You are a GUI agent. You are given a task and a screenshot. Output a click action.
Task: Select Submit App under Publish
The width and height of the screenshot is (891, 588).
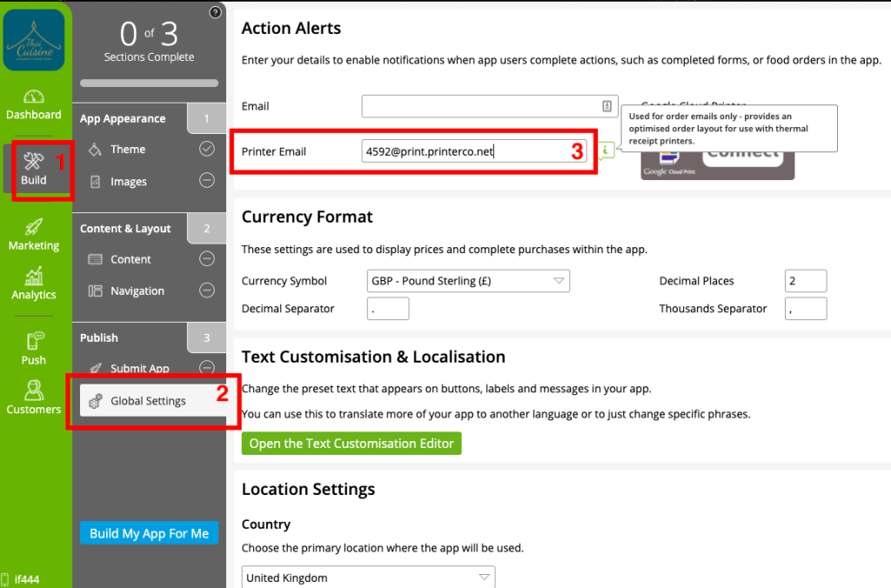pyautogui.click(x=135, y=368)
